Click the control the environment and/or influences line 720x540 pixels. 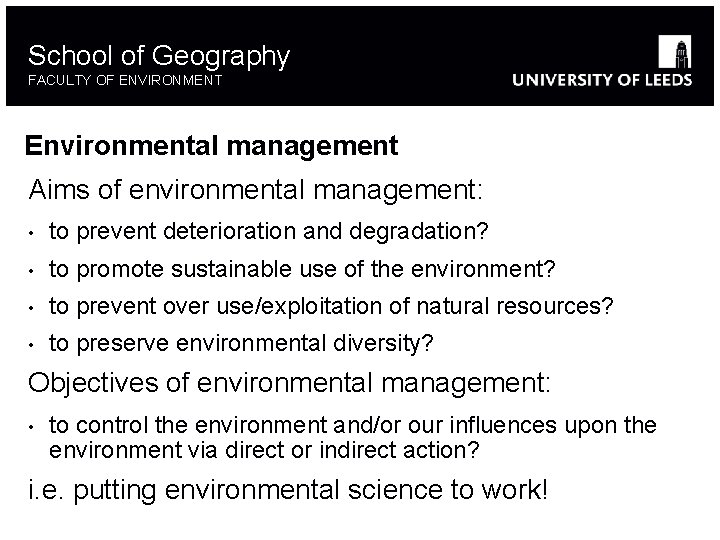353,425
